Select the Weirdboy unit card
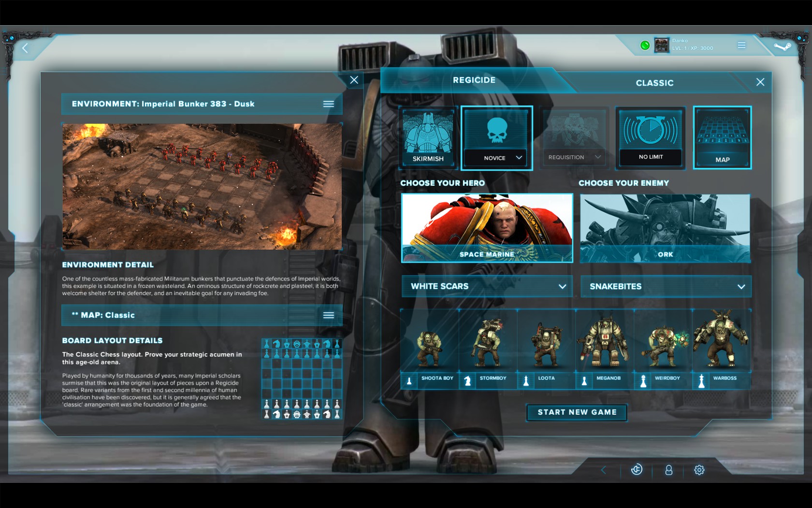The width and height of the screenshot is (812, 508). click(x=663, y=349)
